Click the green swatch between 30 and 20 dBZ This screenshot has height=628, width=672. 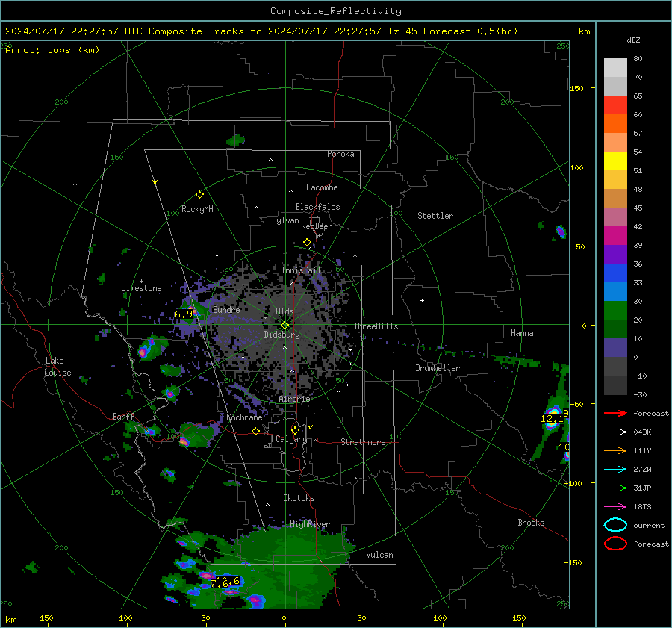[615, 311]
